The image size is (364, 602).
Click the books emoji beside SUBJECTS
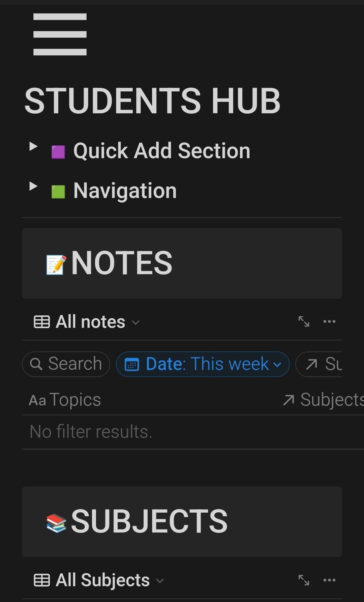56,523
